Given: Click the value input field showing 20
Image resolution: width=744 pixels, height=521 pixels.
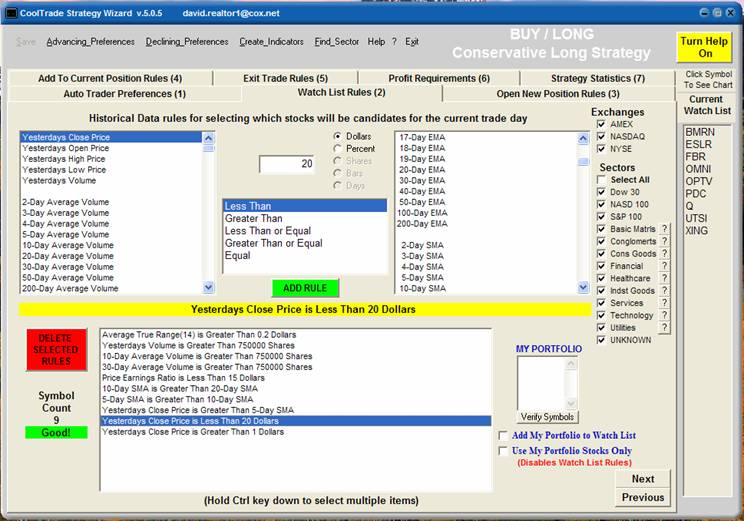Looking at the screenshot, I should tap(287, 164).
